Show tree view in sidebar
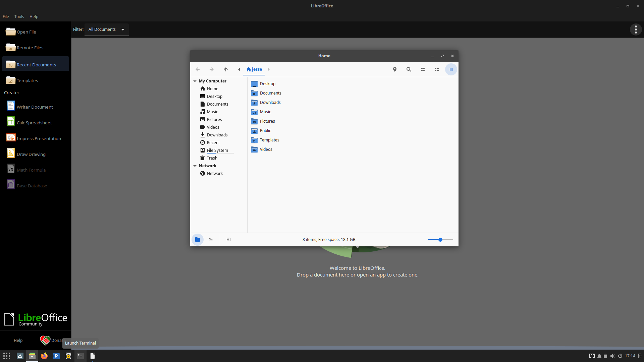The height and width of the screenshot is (362, 644). [211, 240]
